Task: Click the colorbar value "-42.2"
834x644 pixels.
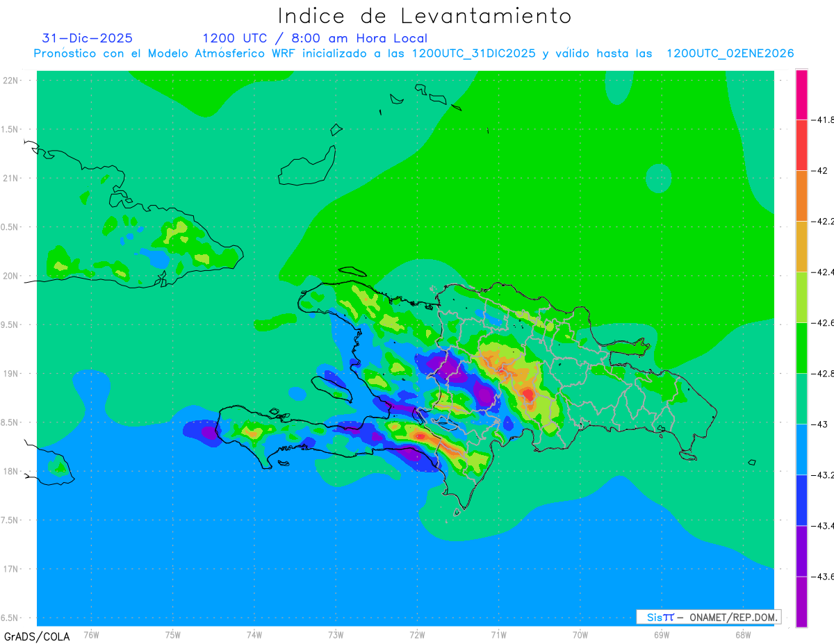Action: coord(823,221)
